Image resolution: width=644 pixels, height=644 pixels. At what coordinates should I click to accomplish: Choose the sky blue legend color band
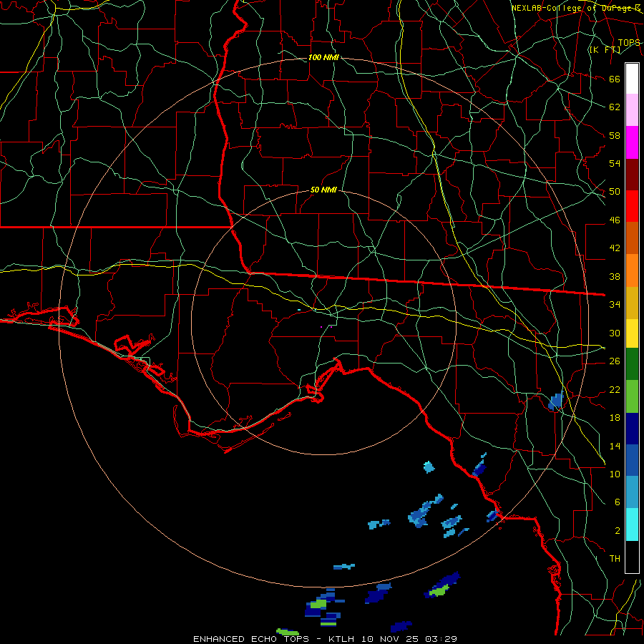pyautogui.click(x=632, y=492)
